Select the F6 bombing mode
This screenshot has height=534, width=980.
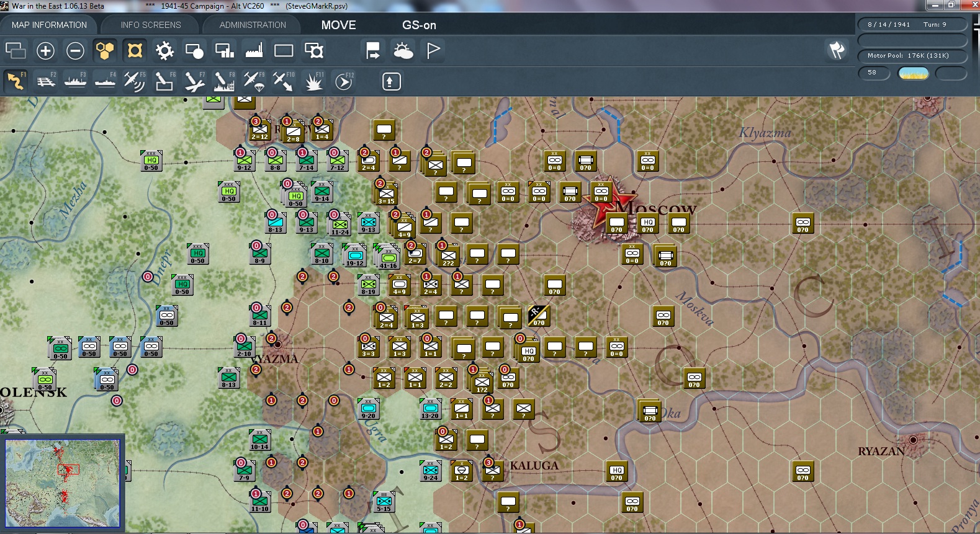point(164,81)
